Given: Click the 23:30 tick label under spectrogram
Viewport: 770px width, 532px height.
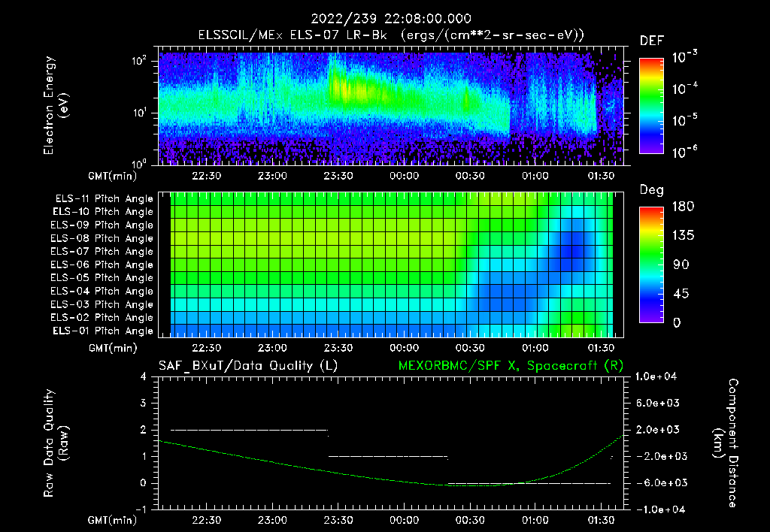Looking at the screenshot, I should pos(338,176).
